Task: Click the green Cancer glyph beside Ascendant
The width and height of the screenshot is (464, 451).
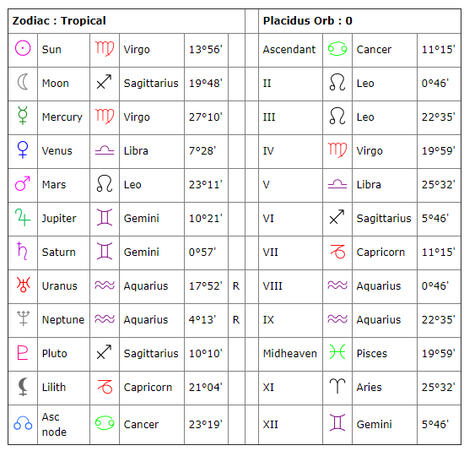Action: coord(337,49)
